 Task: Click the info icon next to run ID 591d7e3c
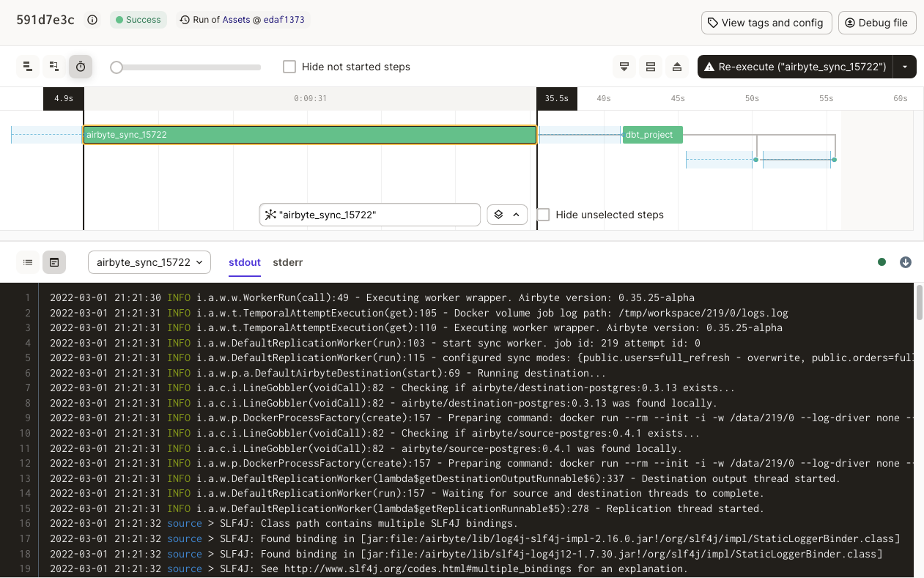pos(92,20)
